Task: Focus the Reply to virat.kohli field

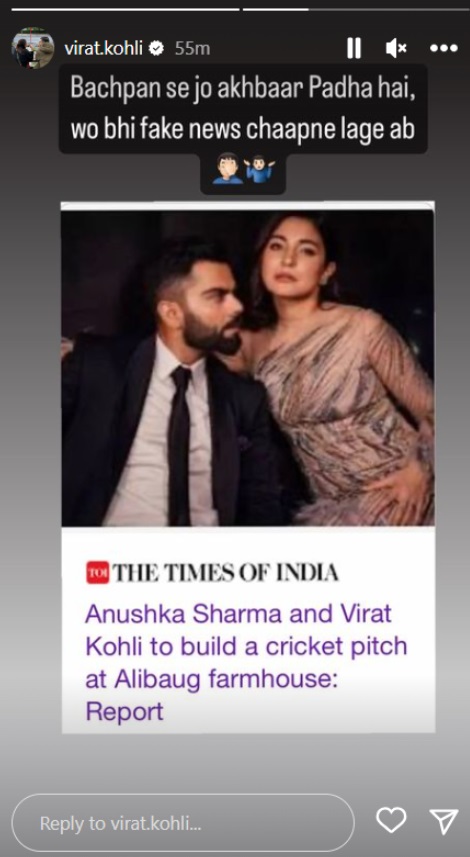Action: [x=183, y=823]
